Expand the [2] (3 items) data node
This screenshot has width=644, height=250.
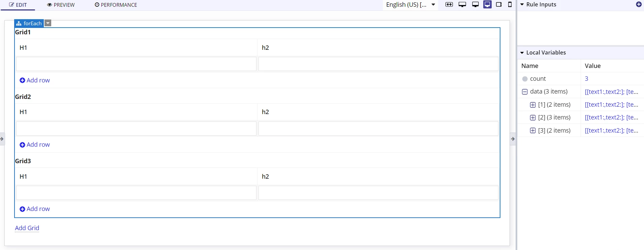(533, 118)
